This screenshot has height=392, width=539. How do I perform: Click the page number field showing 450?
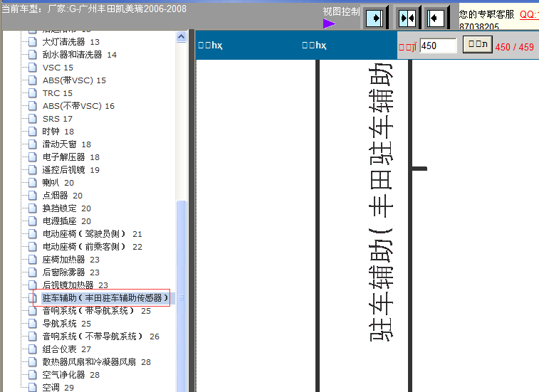pyautogui.click(x=439, y=46)
